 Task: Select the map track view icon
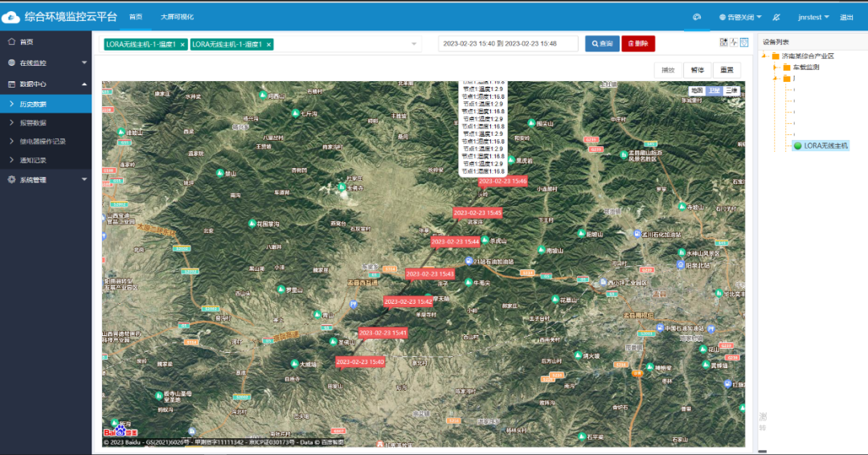pos(744,42)
